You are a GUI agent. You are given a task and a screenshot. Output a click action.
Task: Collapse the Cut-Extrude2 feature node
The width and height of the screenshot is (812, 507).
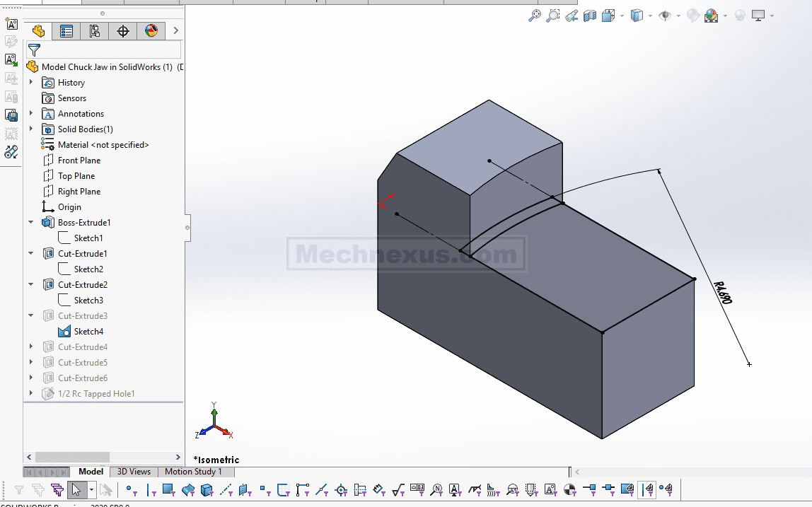coord(31,285)
